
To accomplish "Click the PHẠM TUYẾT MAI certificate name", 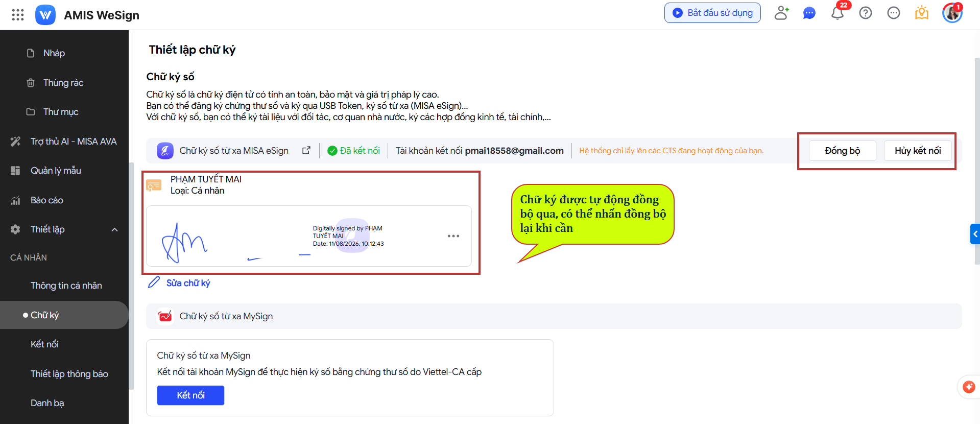I will pos(206,179).
